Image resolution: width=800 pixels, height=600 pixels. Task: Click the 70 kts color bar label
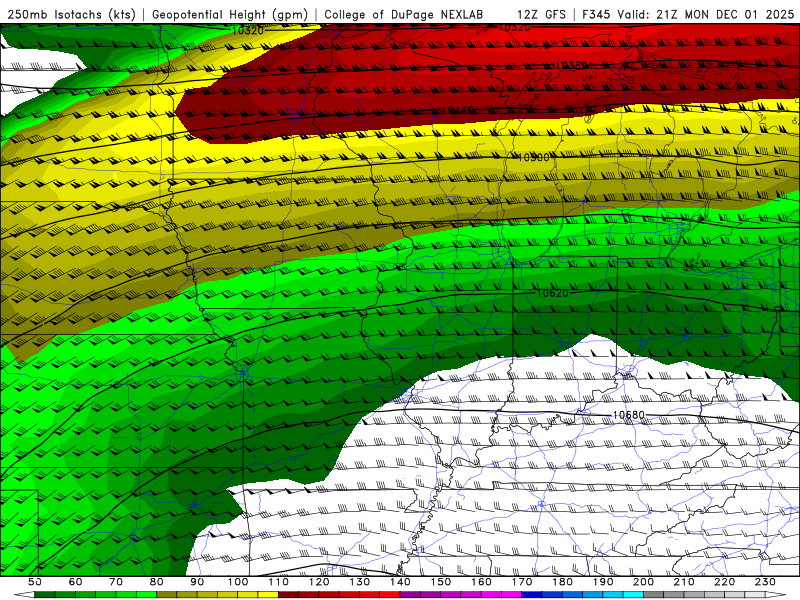[116, 582]
